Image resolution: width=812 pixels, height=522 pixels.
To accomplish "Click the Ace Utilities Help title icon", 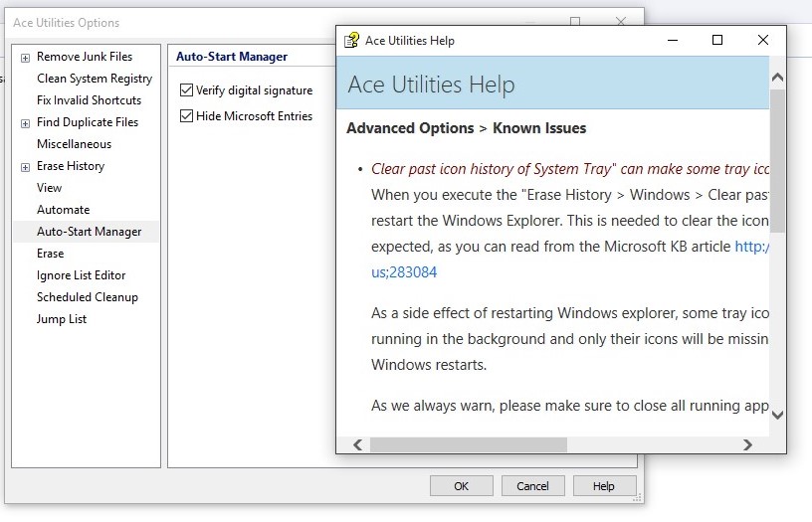I will [351, 41].
